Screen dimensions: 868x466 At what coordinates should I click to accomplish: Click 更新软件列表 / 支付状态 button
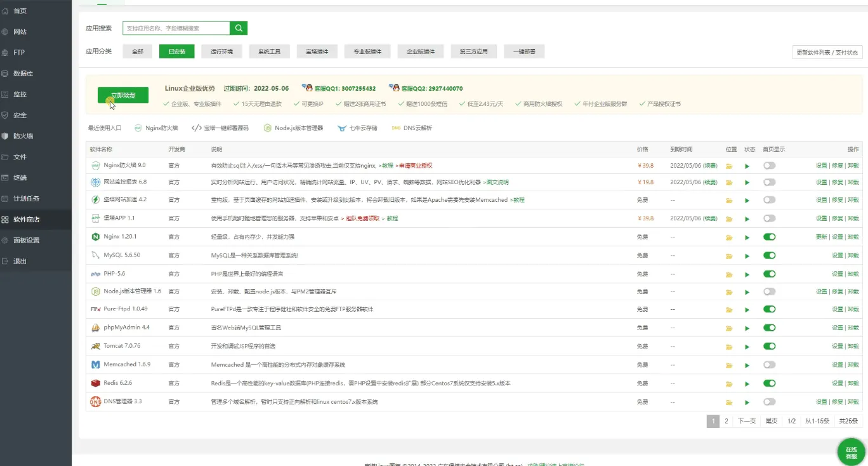click(827, 52)
